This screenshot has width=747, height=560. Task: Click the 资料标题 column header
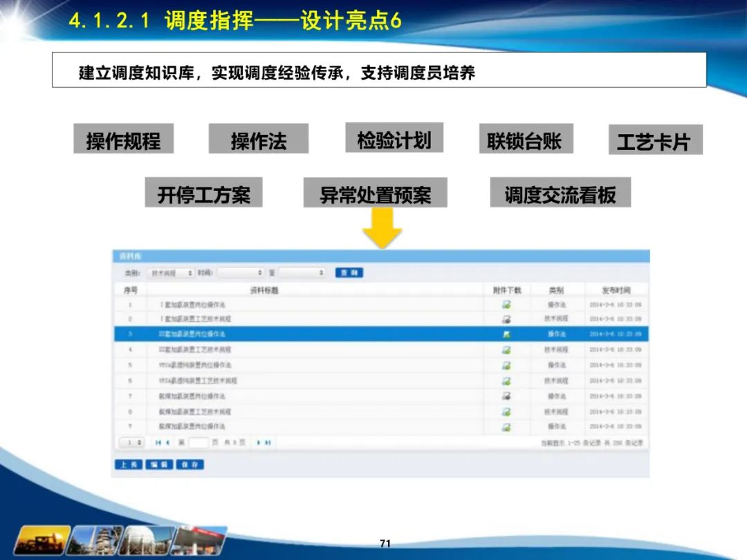point(264,290)
